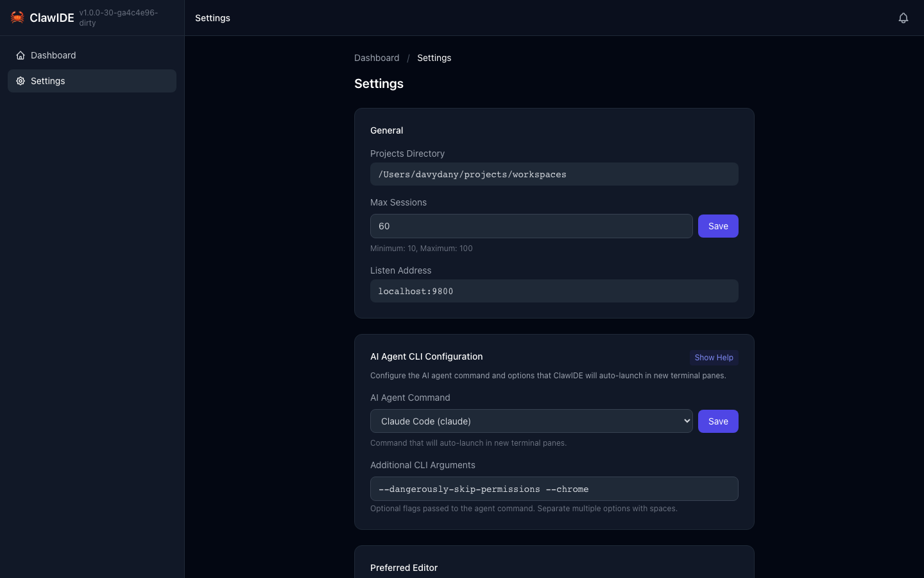924x578 pixels.
Task: Click the Settings breadcrumb label
Action: coord(434,58)
